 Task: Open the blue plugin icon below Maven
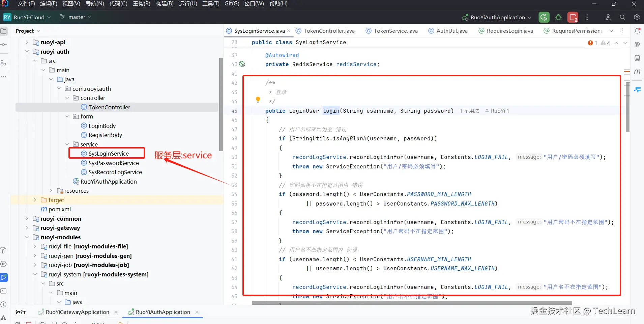(x=637, y=89)
